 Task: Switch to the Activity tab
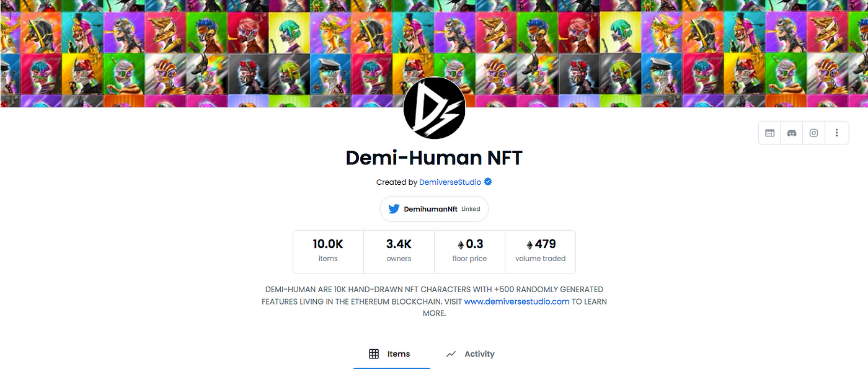(471, 354)
